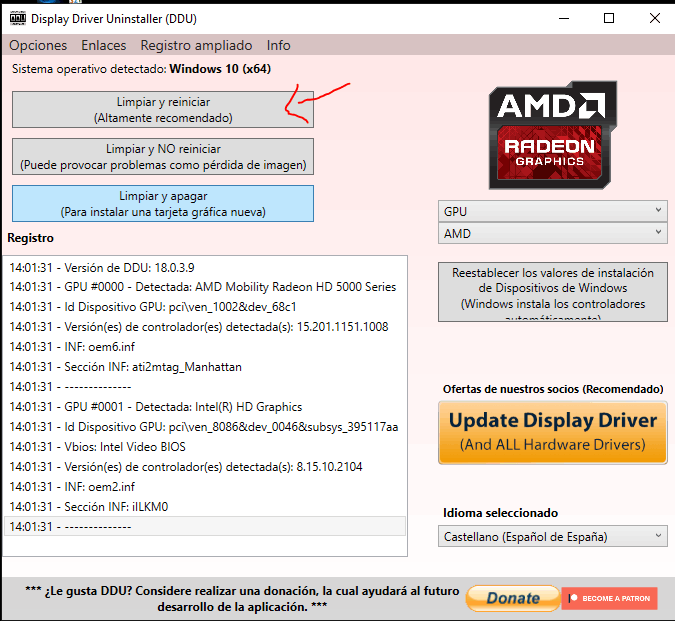Select log line 'INF: oem6.inf'
Screen dimensions: 675x621
[205, 347]
